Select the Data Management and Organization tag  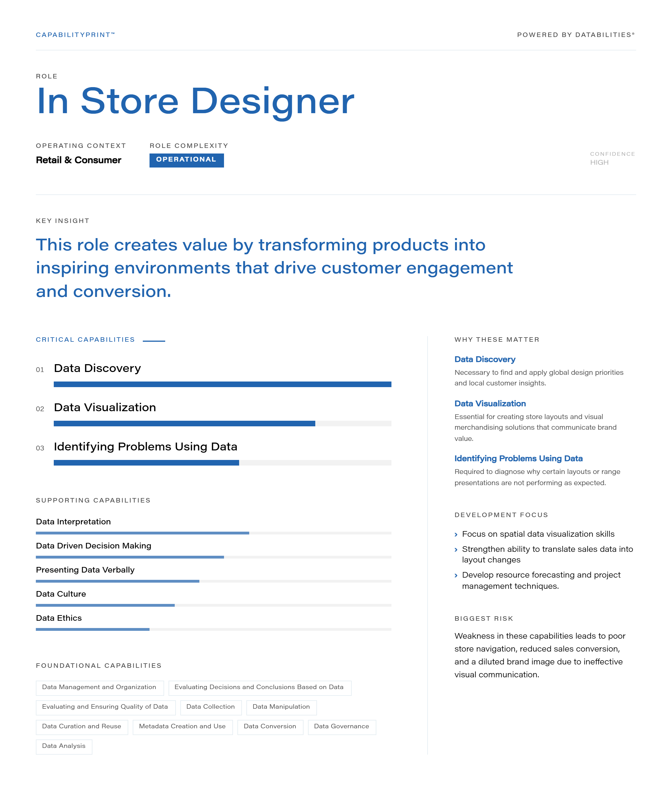point(100,688)
